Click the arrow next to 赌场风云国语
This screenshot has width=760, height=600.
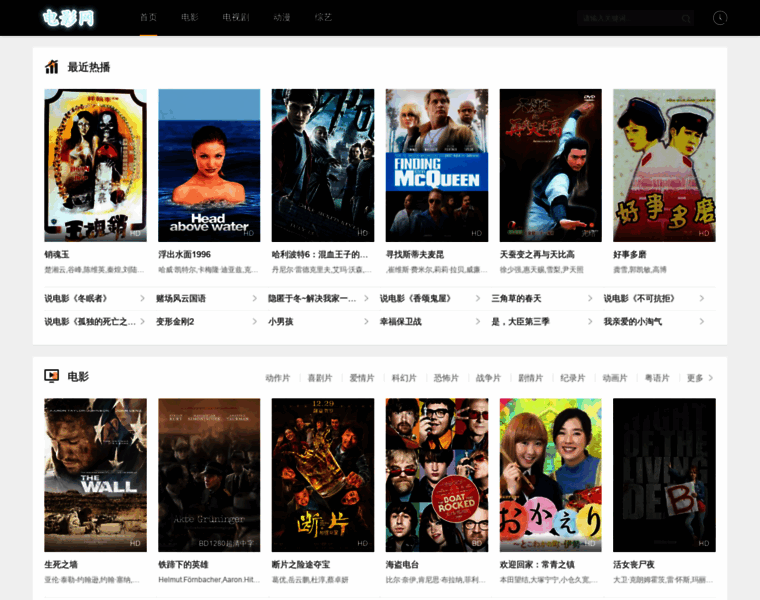pyautogui.click(x=254, y=299)
